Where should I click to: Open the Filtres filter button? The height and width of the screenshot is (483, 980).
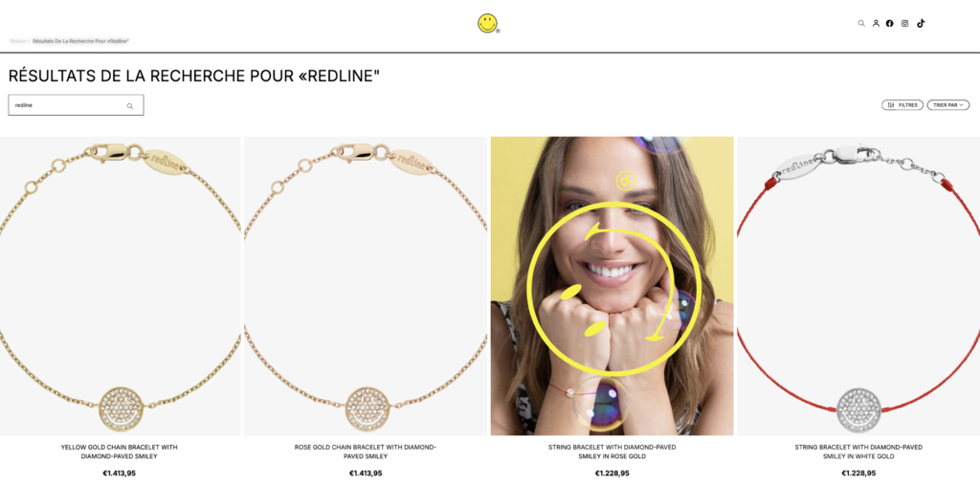coord(902,105)
